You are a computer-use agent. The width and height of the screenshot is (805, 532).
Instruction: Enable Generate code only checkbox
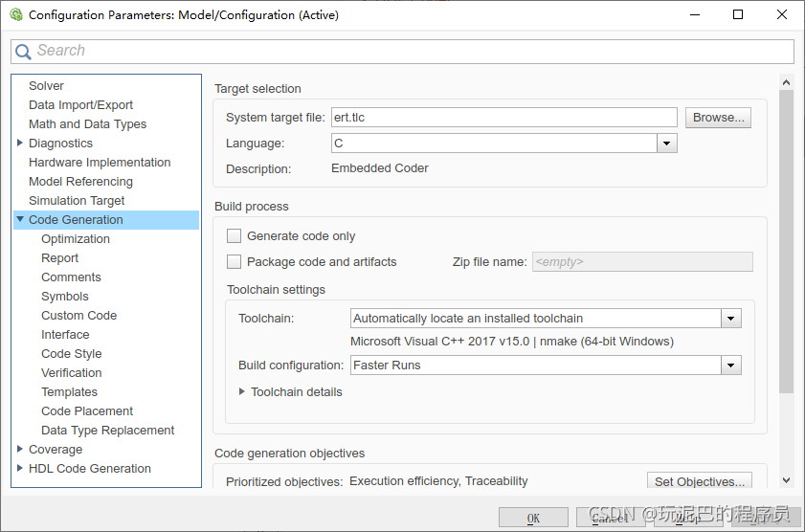pos(235,236)
